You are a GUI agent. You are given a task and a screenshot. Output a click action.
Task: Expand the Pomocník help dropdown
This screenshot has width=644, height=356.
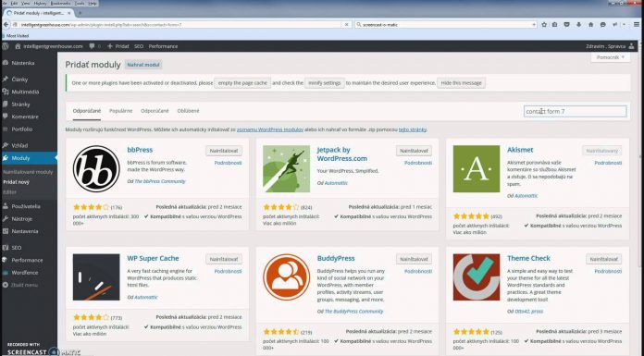(611, 57)
